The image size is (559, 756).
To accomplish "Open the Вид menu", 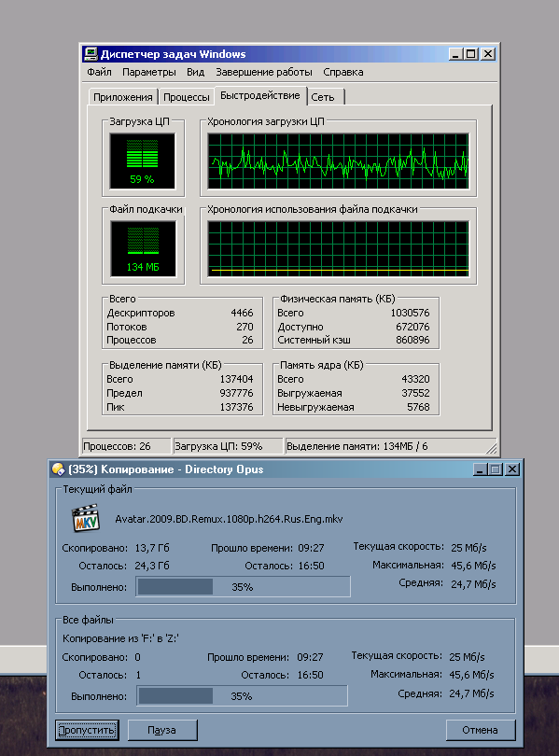I will click(x=196, y=72).
